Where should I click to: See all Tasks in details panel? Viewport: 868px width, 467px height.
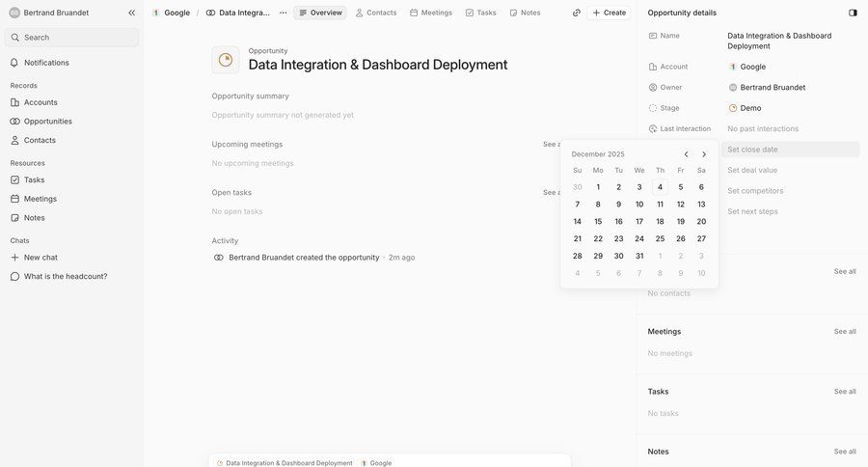845,392
